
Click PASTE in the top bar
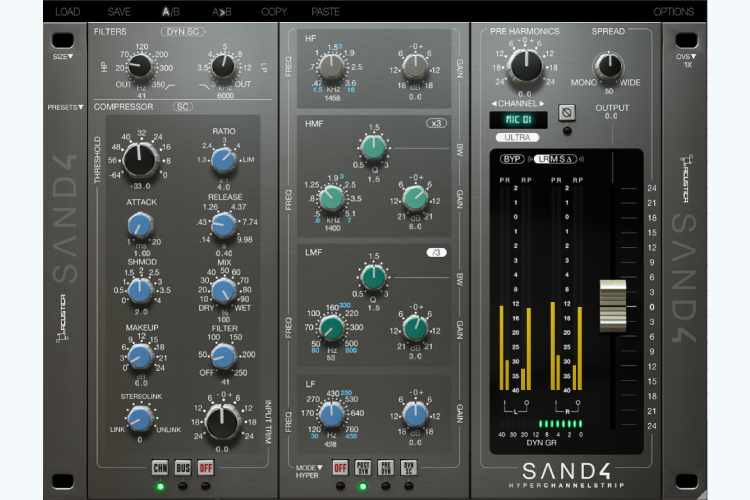(x=325, y=11)
